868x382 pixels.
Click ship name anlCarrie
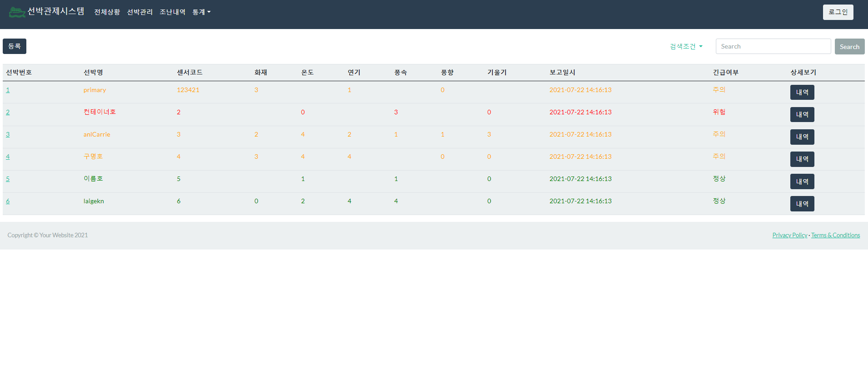point(97,134)
